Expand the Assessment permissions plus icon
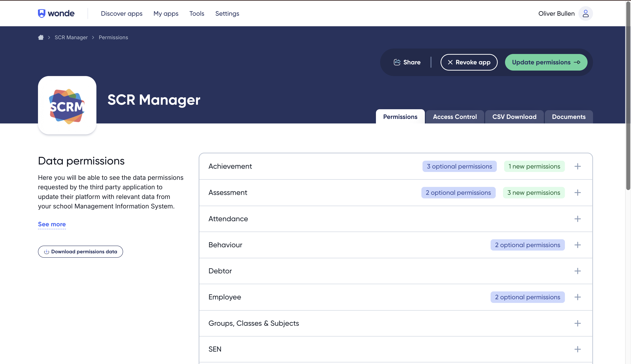The height and width of the screenshot is (364, 631). (x=578, y=193)
